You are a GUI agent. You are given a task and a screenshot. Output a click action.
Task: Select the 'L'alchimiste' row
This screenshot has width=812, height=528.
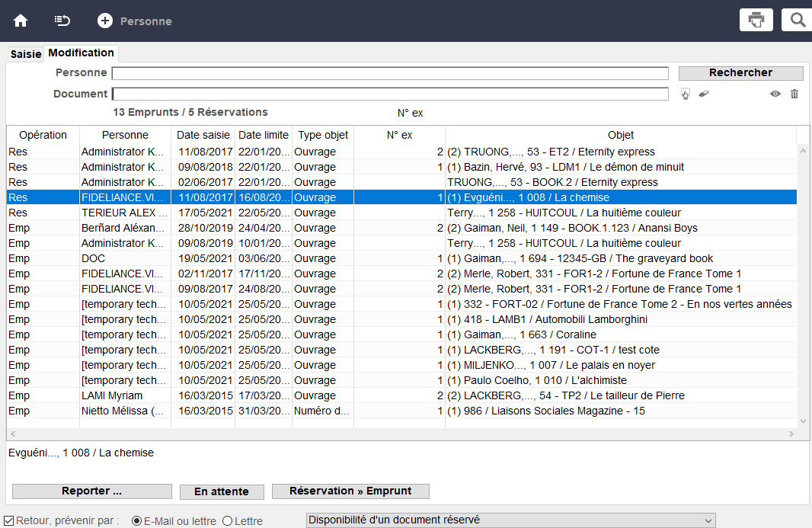[x=401, y=380]
